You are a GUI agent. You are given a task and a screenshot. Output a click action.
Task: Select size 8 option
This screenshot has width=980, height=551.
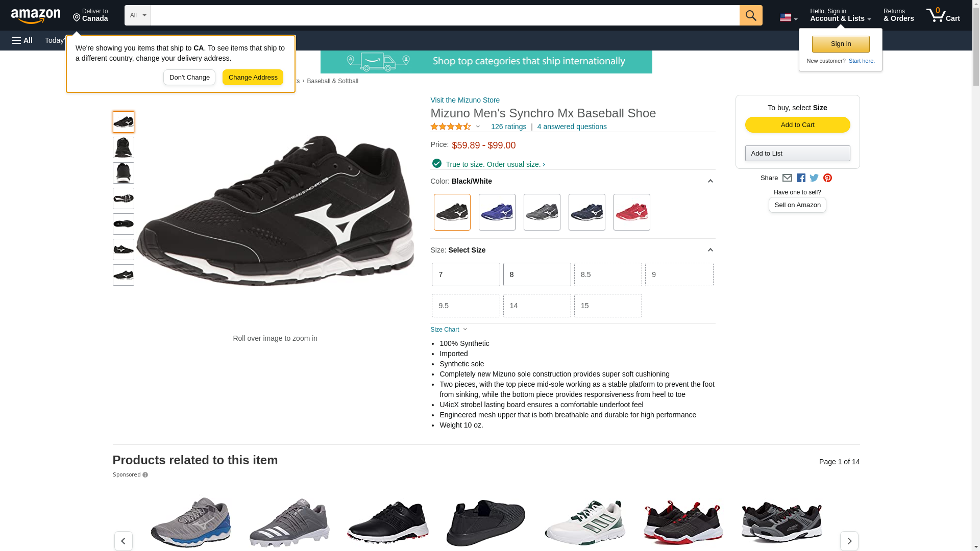(537, 274)
